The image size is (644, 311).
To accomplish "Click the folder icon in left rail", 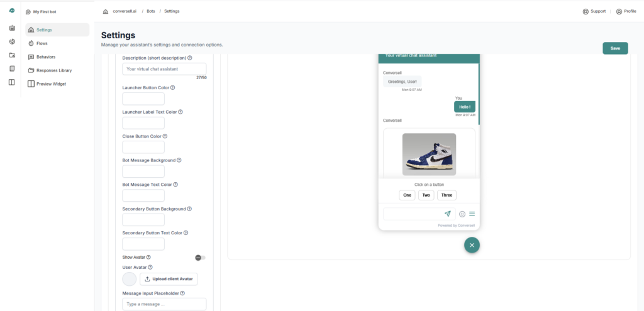I will click(x=12, y=55).
